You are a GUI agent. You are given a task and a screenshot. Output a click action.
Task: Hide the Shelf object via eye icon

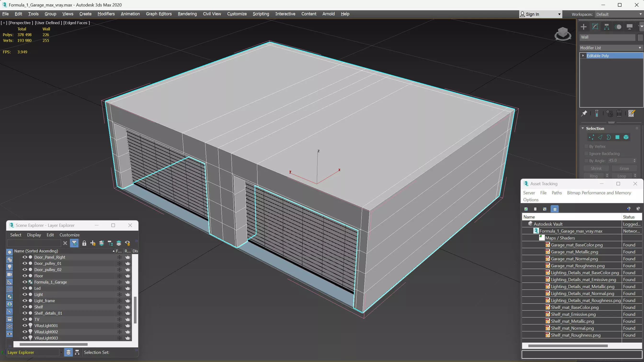(x=25, y=307)
